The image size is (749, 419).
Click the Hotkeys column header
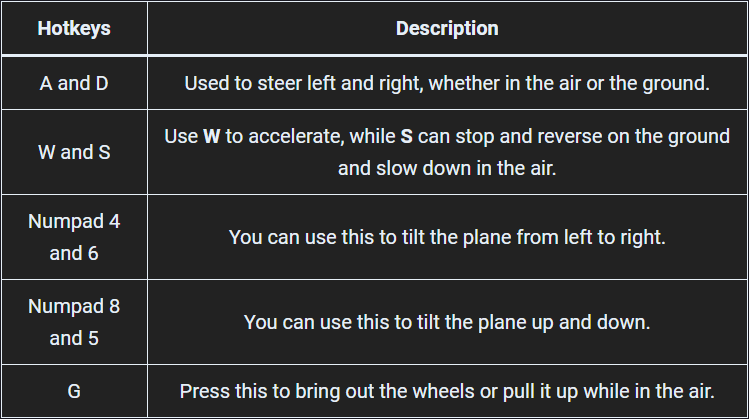[74, 28]
